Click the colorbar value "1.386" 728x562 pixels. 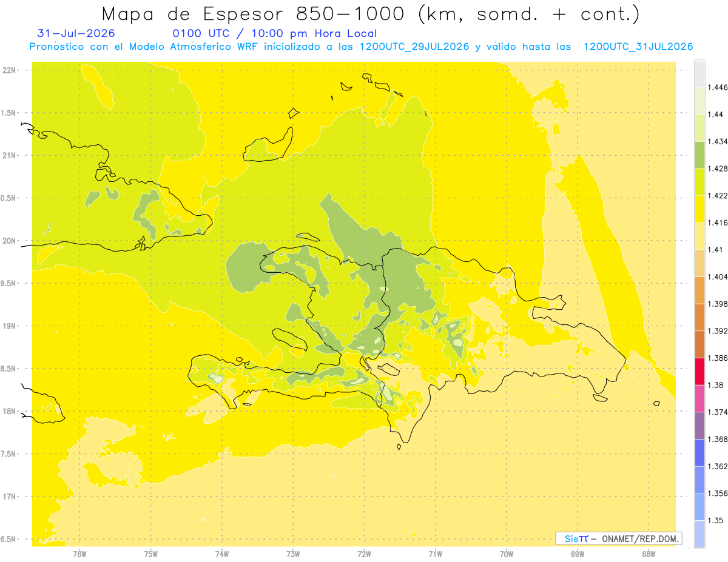pos(718,358)
